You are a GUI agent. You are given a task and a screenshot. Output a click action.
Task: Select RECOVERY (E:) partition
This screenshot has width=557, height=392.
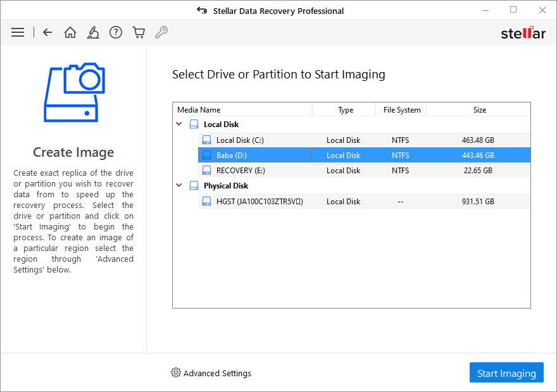(364, 171)
